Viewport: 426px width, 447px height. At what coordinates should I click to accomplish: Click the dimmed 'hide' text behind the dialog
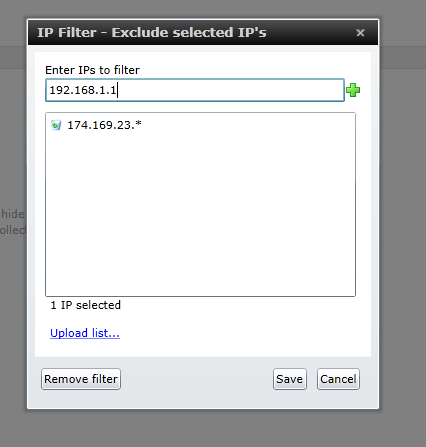[x=13, y=214]
